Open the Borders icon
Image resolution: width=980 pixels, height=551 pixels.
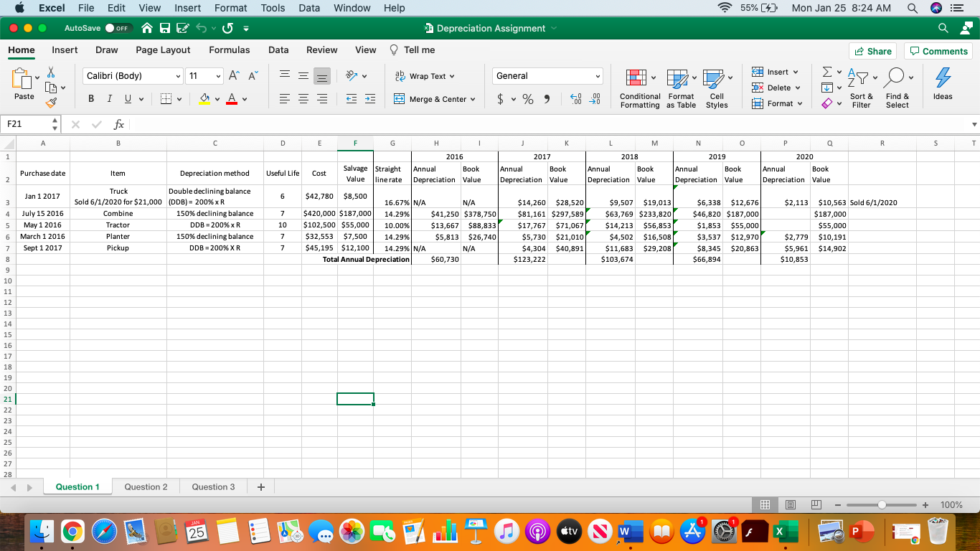[164, 100]
